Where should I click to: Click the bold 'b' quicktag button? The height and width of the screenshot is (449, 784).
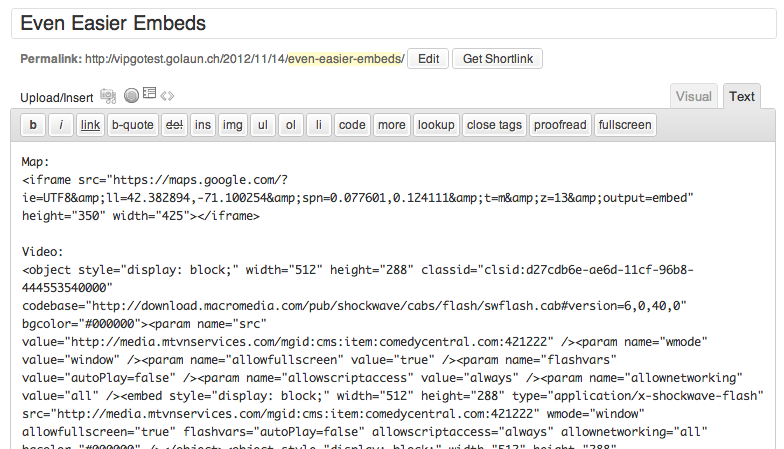pyautogui.click(x=33, y=124)
